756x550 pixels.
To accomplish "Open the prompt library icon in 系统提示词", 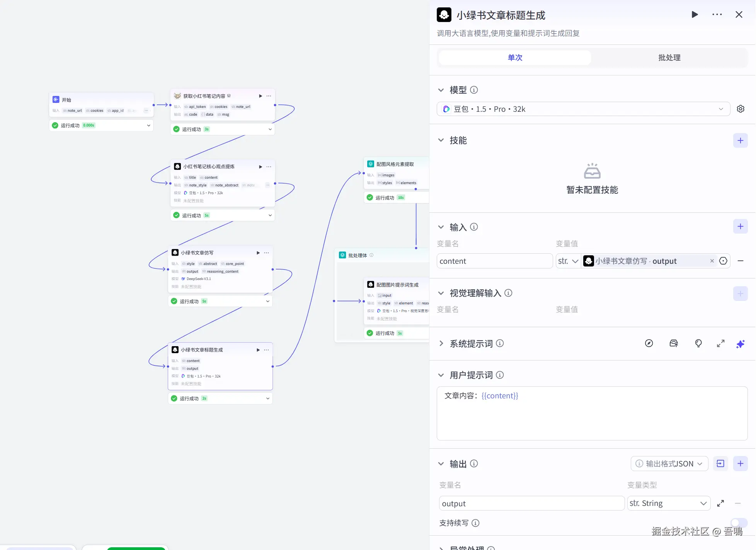I will coord(674,343).
